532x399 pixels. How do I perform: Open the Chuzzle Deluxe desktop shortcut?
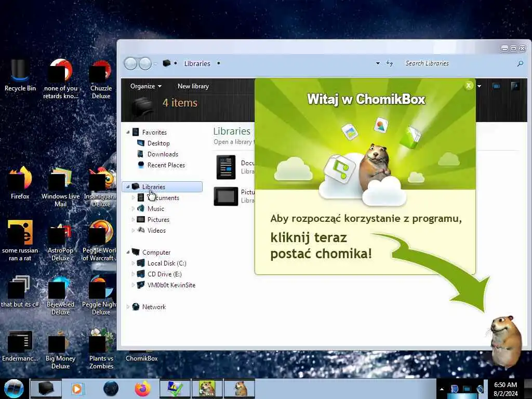[x=101, y=79]
